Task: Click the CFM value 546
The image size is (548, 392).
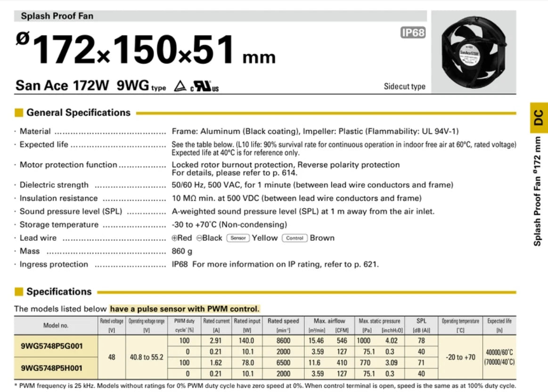Action: point(342,341)
